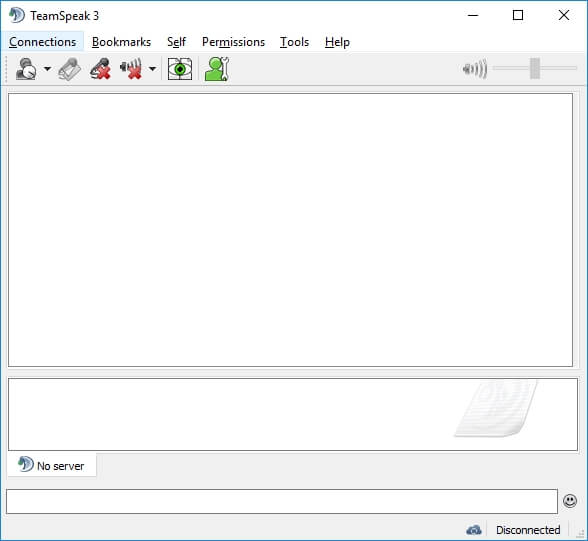Image resolution: width=588 pixels, height=541 pixels.
Task: Click the TeamSpeak 3 title bar logo icon
Action: point(16,15)
